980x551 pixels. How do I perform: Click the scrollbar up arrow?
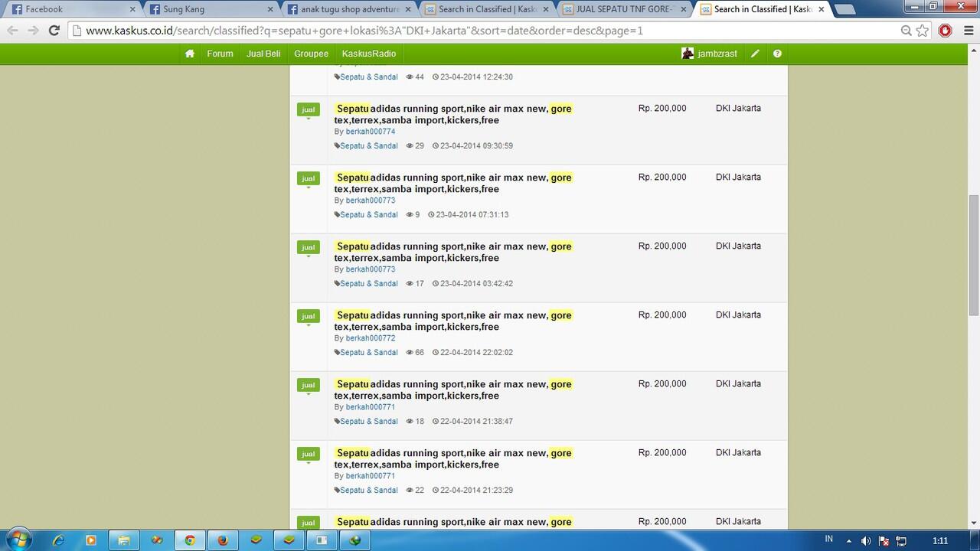coord(974,50)
